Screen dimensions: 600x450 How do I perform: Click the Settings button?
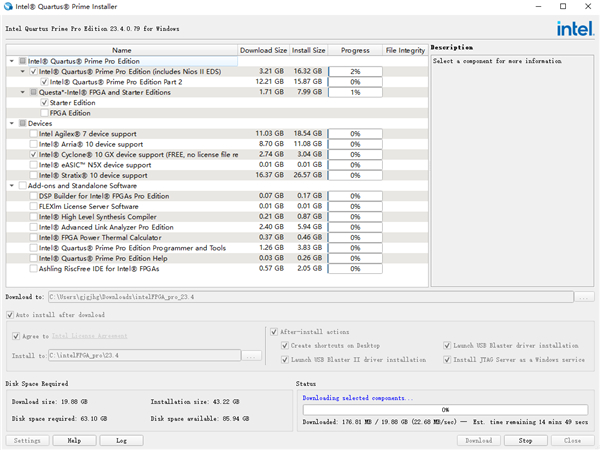click(x=28, y=440)
